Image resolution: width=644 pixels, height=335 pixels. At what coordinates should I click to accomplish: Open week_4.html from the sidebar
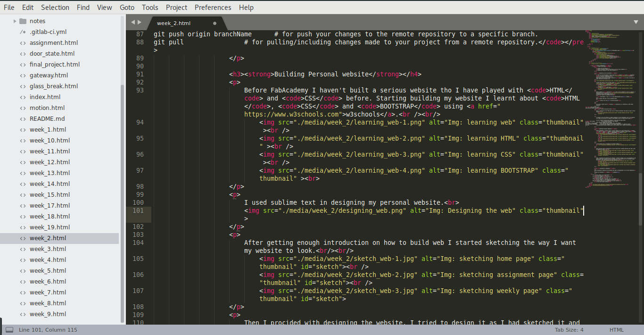(48, 260)
